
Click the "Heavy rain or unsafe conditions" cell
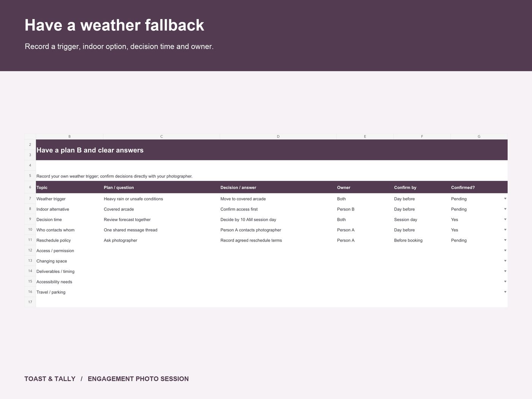(x=161, y=199)
